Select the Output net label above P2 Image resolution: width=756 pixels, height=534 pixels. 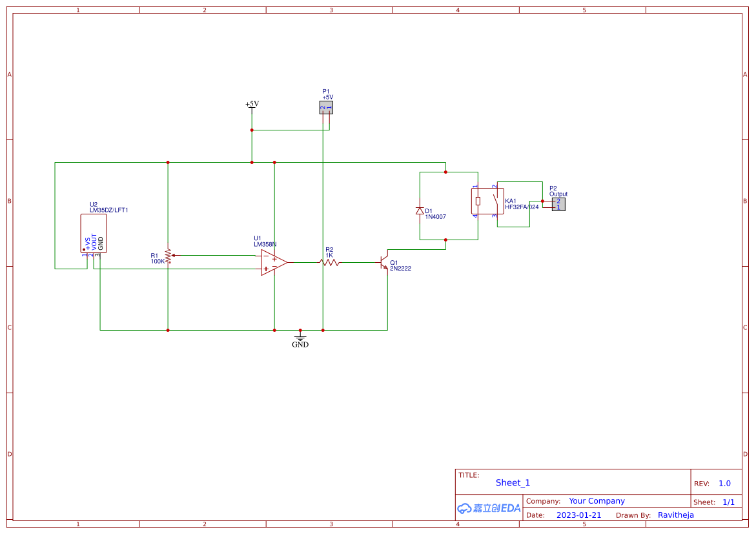click(557, 194)
